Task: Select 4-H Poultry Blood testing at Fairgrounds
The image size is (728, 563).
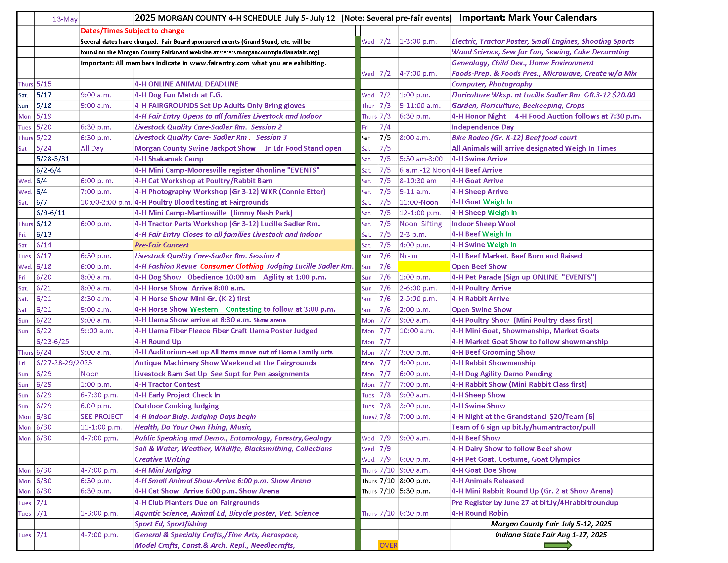Action: [201, 202]
